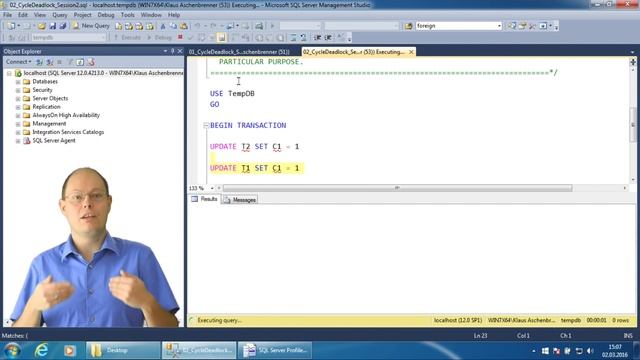Collapse the localhost server node

(9, 73)
